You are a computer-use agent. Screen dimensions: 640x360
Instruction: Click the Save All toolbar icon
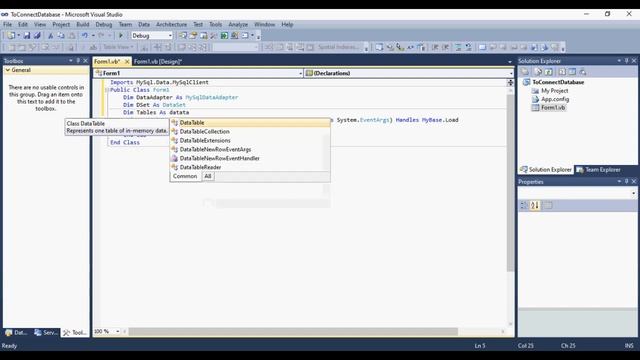pos(37,36)
